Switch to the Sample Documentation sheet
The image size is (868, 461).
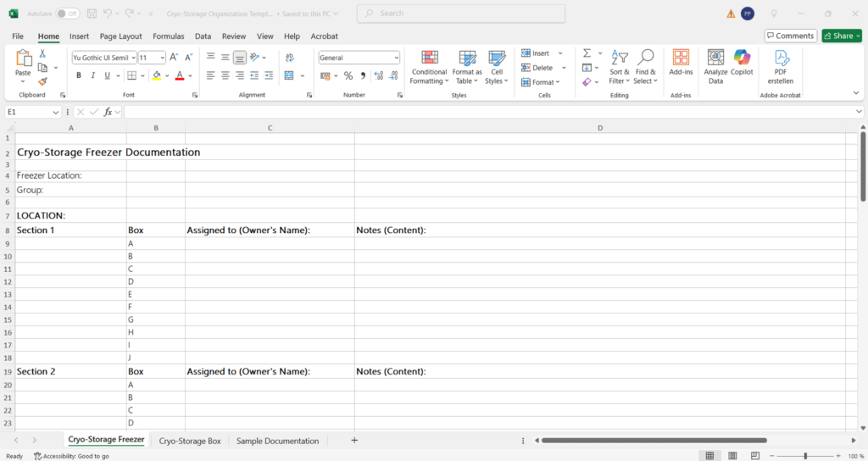pos(277,441)
